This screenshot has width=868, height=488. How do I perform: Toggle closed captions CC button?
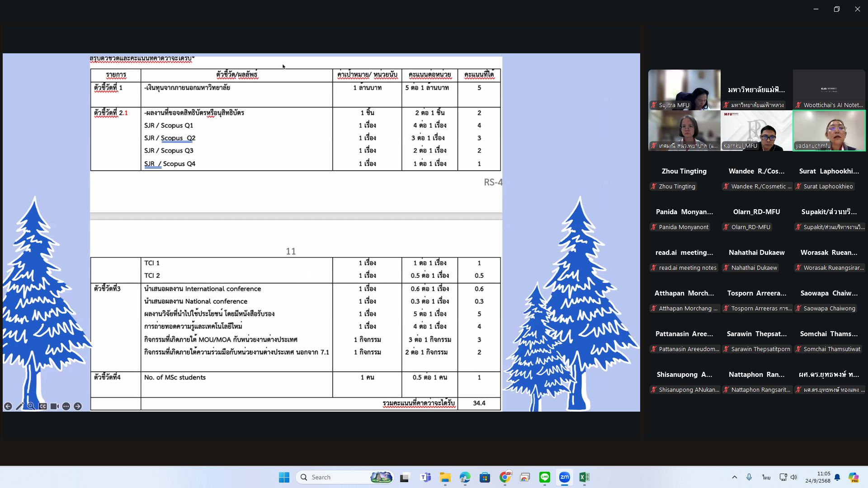tap(42, 406)
